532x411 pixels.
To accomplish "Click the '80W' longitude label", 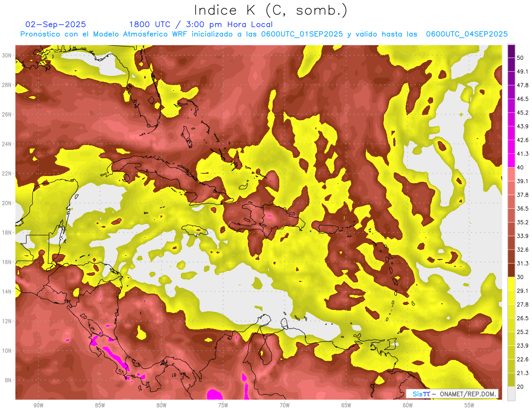I will [161, 405].
